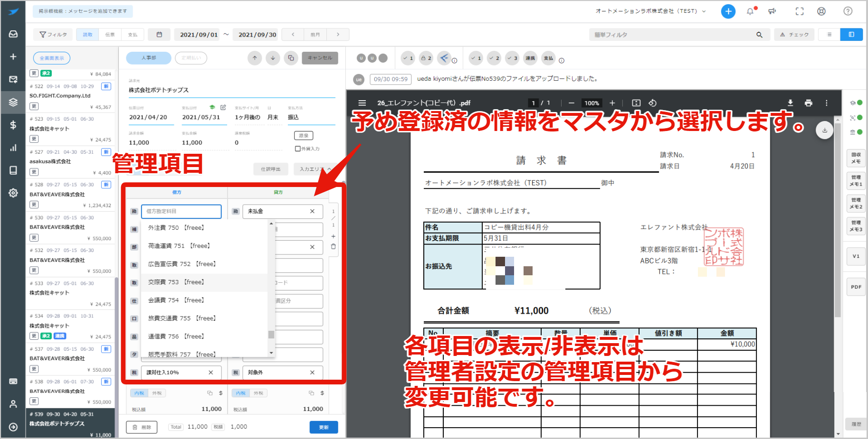Click the search magnifier in simple filter
This screenshot has width=868, height=439.
pyautogui.click(x=759, y=35)
